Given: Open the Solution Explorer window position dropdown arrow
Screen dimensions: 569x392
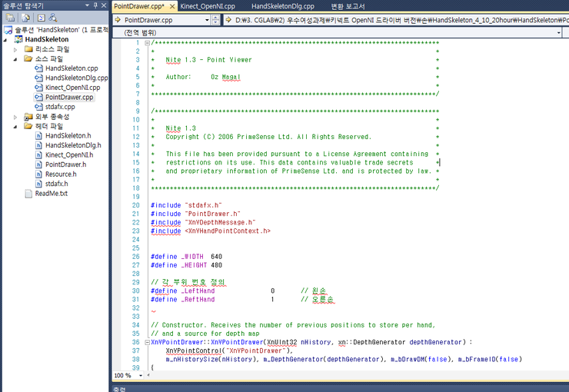Looking at the screenshot, I should (x=87, y=5).
